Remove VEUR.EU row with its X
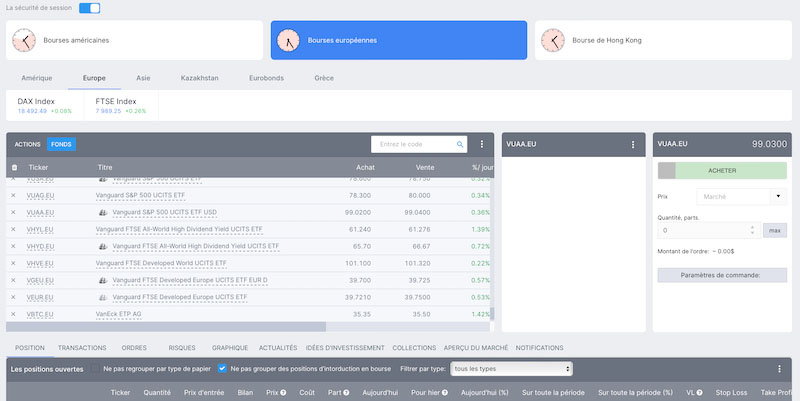Screen dimensions: 800x401 (x=13, y=297)
